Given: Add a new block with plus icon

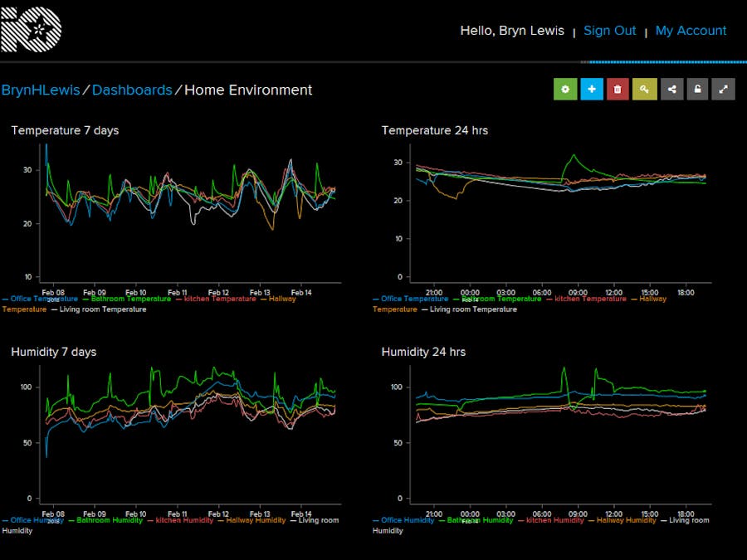Looking at the screenshot, I should pyautogui.click(x=592, y=90).
